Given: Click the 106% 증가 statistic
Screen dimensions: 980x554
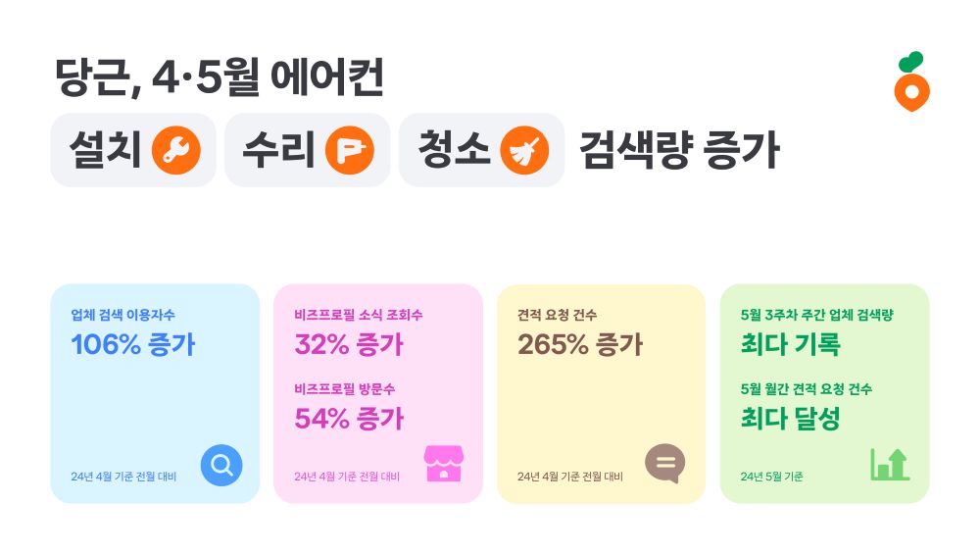Looking at the screenshot, I should [x=133, y=345].
